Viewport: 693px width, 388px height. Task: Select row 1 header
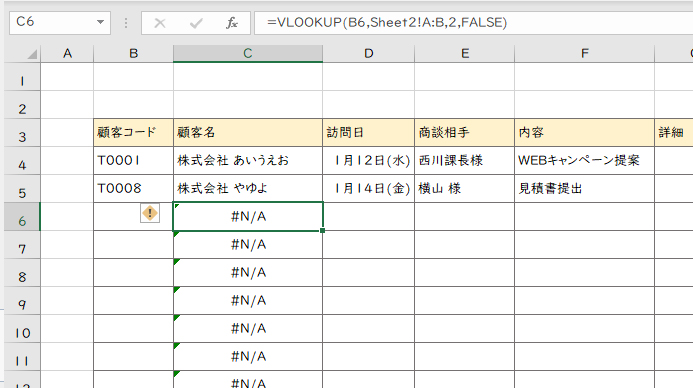22,77
